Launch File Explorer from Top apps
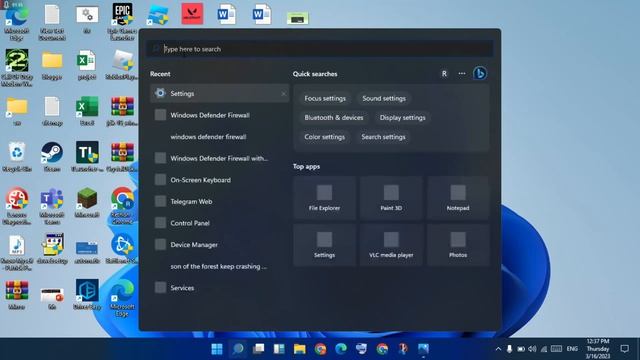The width and height of the screenshot is (640, 360). coord(324,198)
